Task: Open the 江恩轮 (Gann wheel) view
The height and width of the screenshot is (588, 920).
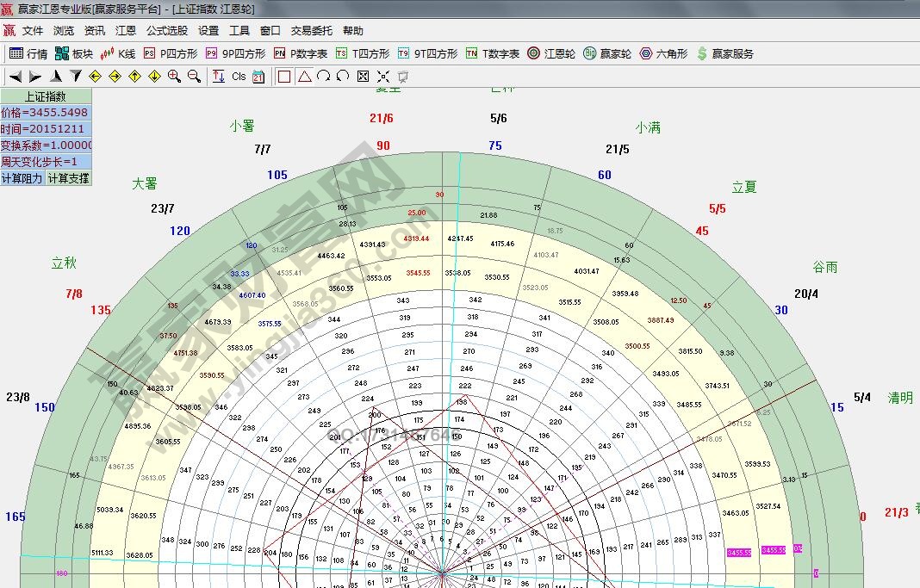Action: coord(551,53)
